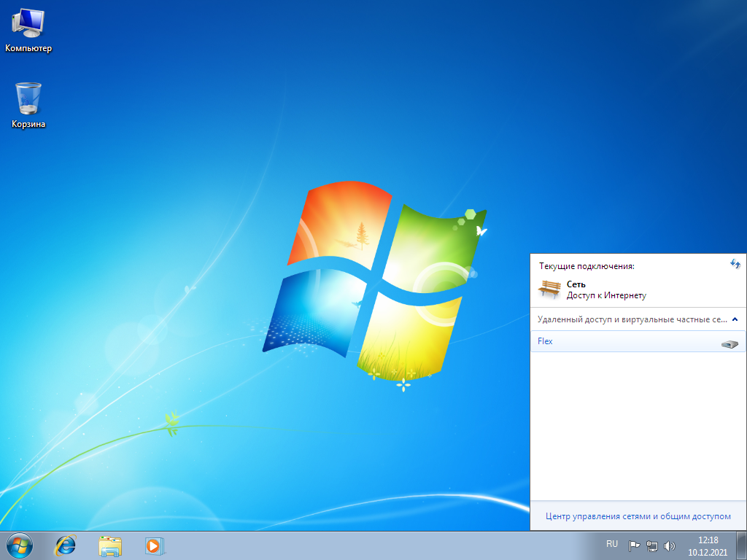Click the Текущие подключения heading

point(587,266)
